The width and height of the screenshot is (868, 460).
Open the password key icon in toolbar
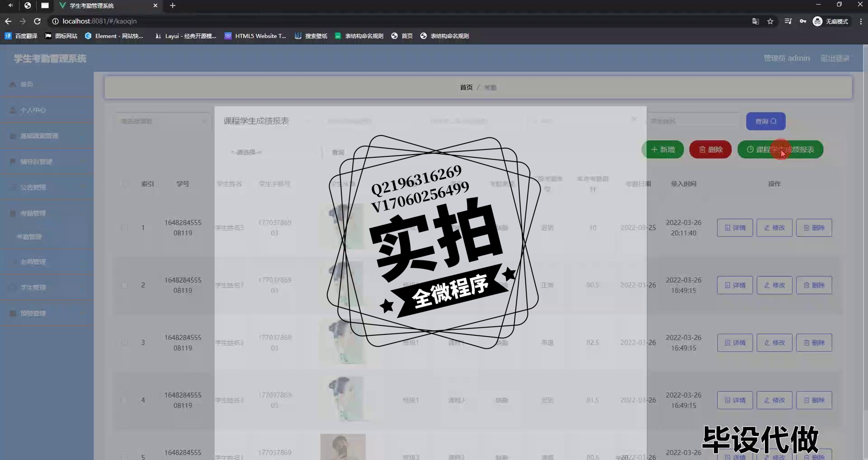click(x=803, y=21)
